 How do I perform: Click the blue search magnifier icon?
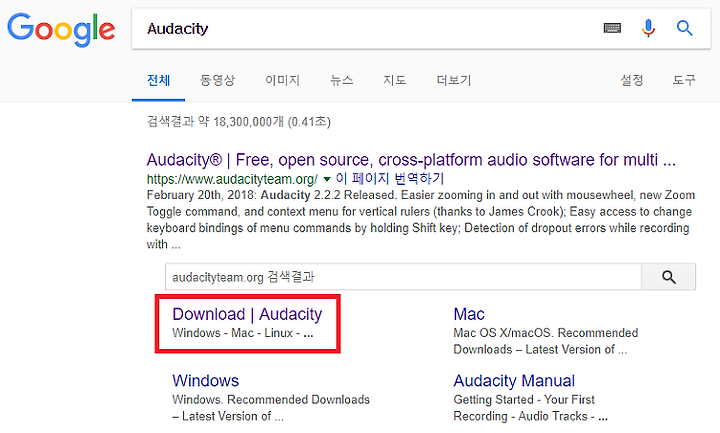pyautogui.click(x=684, y=28)
